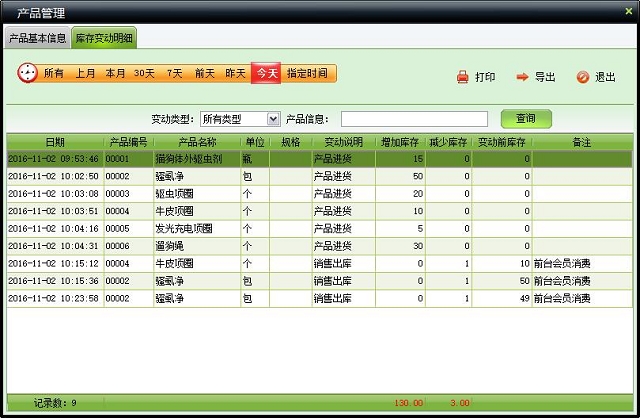Open the 库存变动明细 tab
The height and width of the screenshot is (418, 640).
[x=104, y=39]
